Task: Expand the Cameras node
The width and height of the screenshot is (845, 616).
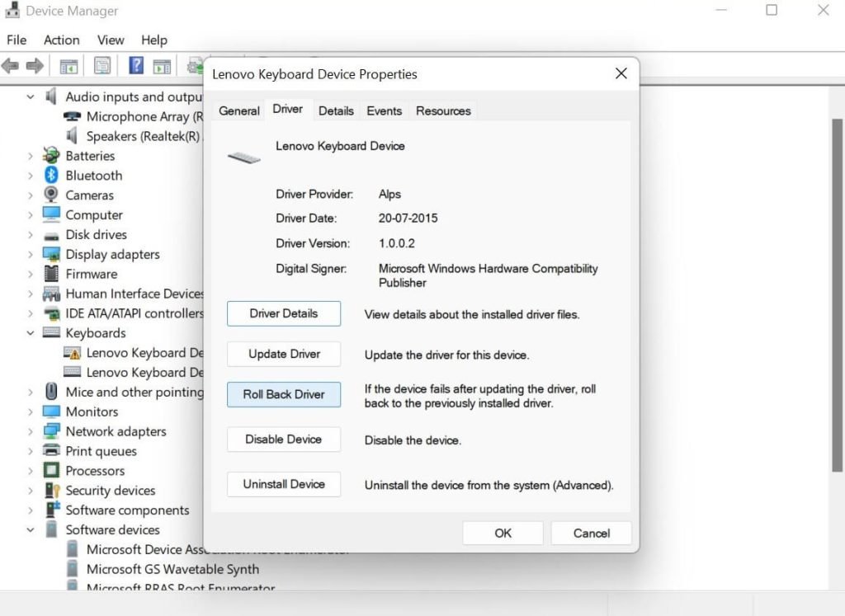Action: pyautogui.click(x=31, y=195)
